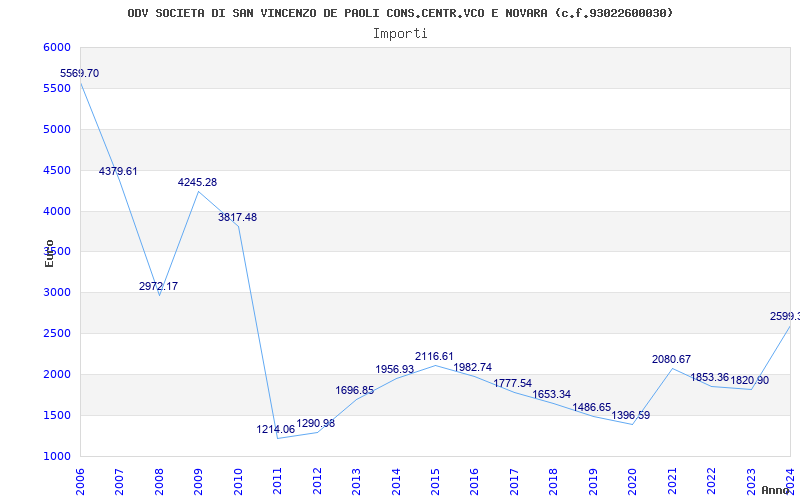Click the 4245.28 peak label
Screen dimensions: 800x500
click(x=197, y=182)
